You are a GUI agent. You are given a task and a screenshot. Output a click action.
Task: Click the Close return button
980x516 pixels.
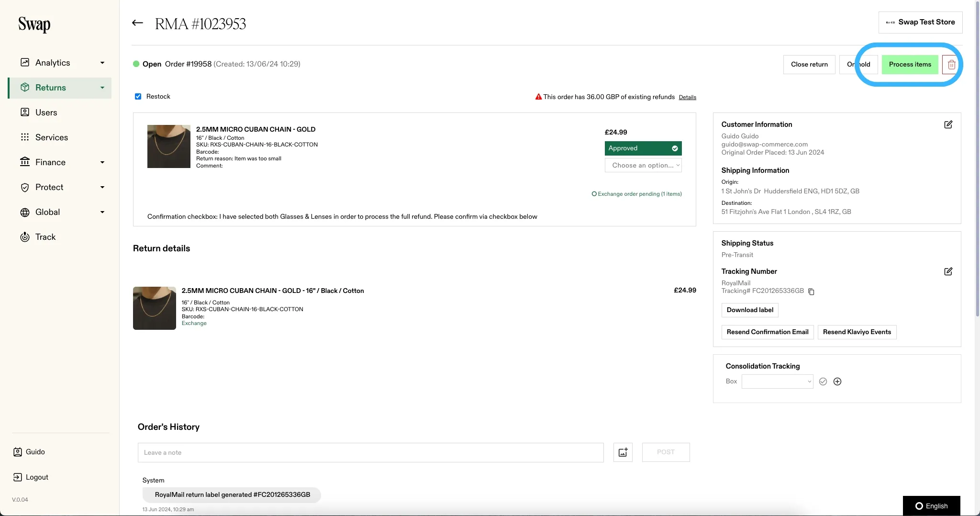[809, 65]
